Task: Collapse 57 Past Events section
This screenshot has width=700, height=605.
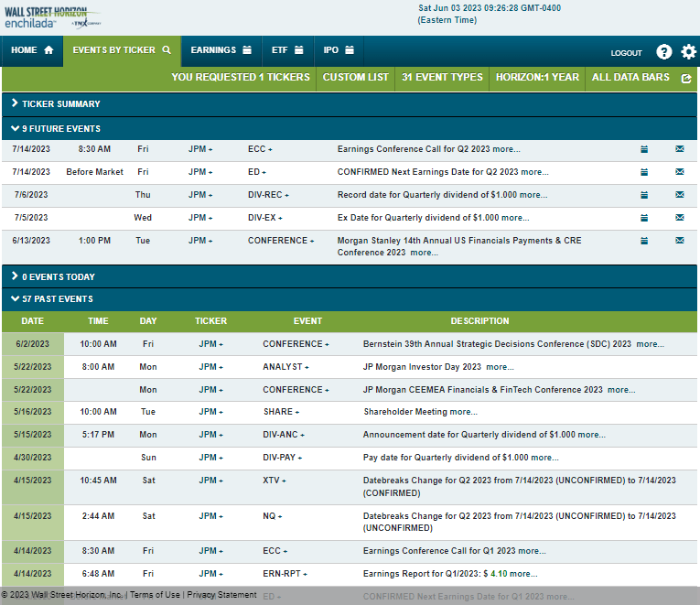Action: click(350, 299)
